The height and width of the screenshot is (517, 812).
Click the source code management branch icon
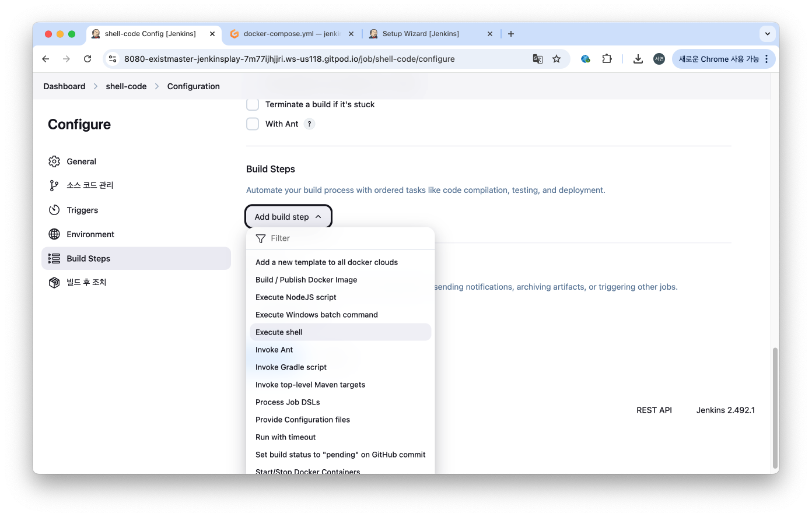click(54, 185)
